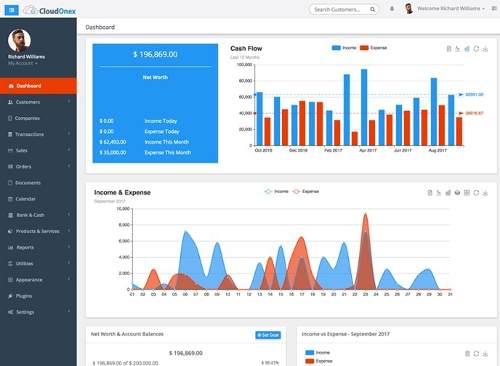Screen dimensions: 500x366
Task: Click the Calendar icon in the sidebar
Action: 10,199
